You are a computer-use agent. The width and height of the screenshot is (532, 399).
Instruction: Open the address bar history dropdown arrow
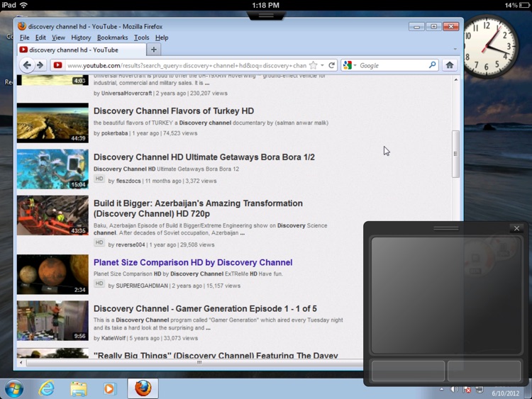[322, 65]
